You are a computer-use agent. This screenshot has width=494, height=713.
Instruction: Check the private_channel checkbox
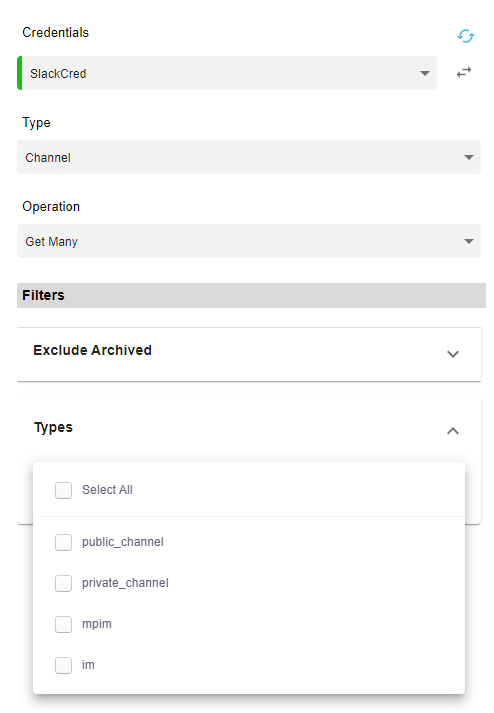click(x=63, y=583)
